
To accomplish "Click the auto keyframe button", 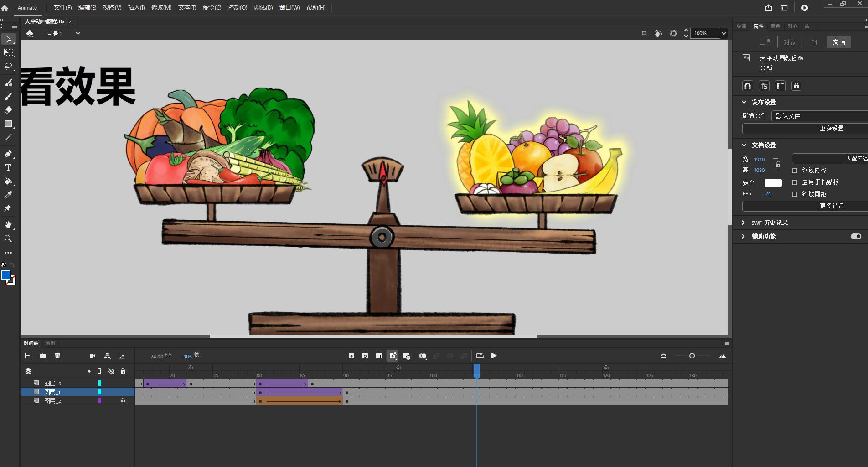I will coord(393,356).
